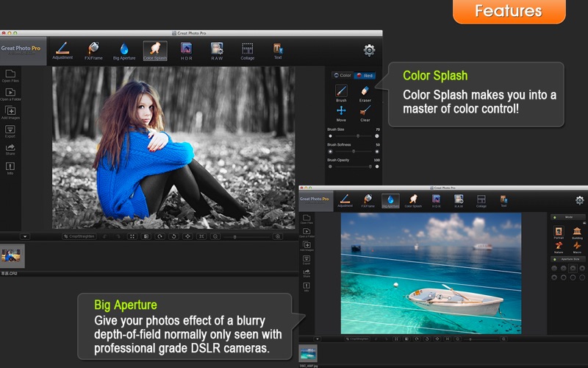Select the Portrait aperture mode
The height and width of the screenshot is (368, 588).
click(559, 233)
